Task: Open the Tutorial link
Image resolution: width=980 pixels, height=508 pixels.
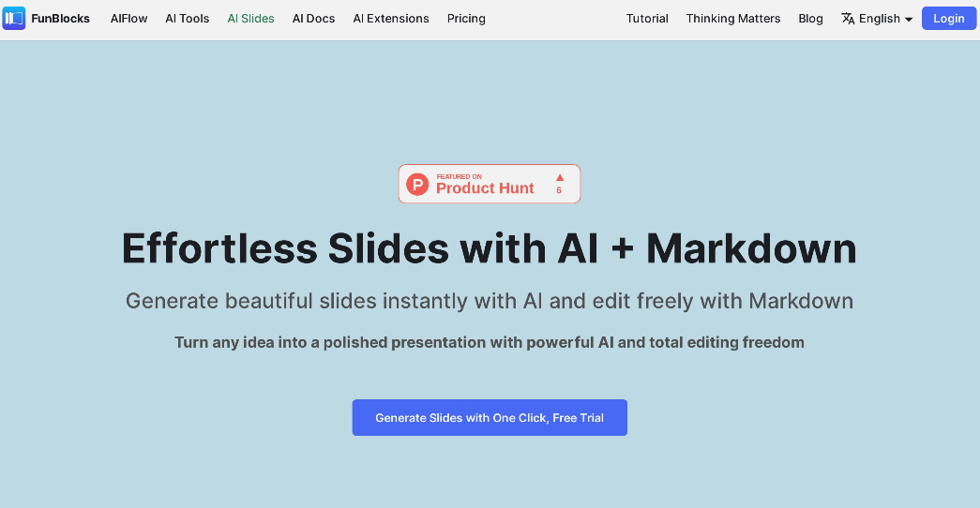Action: pos(647,19)
